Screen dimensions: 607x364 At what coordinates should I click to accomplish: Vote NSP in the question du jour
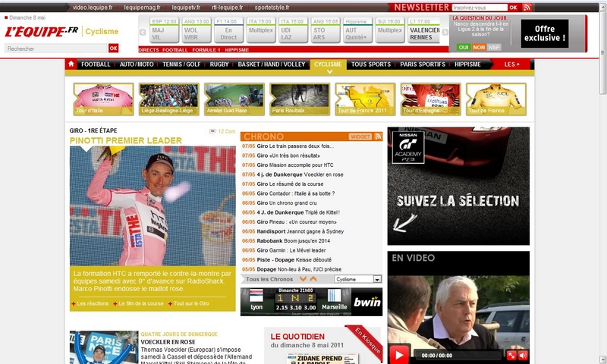pos(494,47)
